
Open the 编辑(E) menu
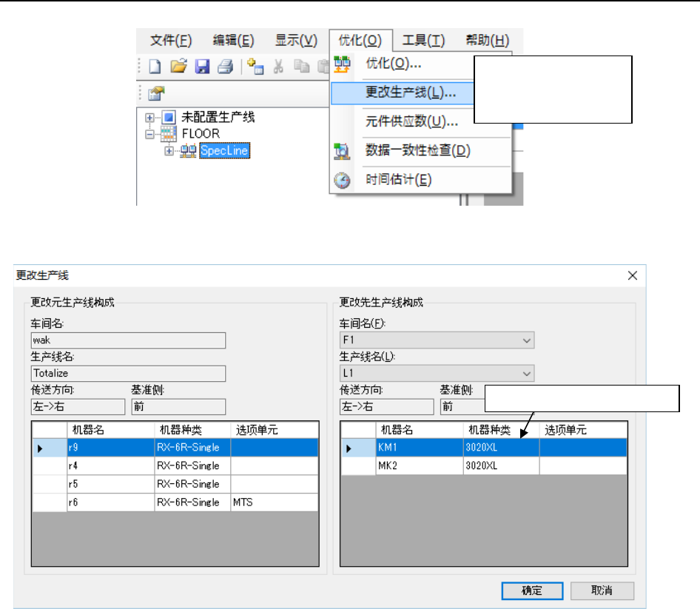click(234, 41)
